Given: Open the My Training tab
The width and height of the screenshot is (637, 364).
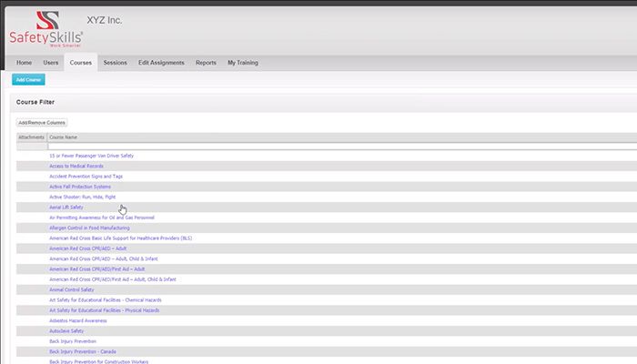Looking at the screenshot, I should [242, 63].
